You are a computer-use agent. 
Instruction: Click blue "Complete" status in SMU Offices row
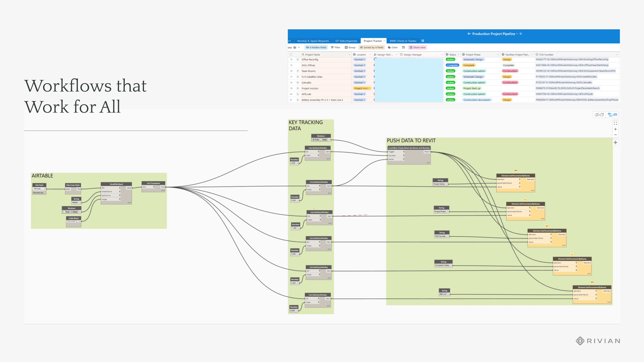coord(452,65)
